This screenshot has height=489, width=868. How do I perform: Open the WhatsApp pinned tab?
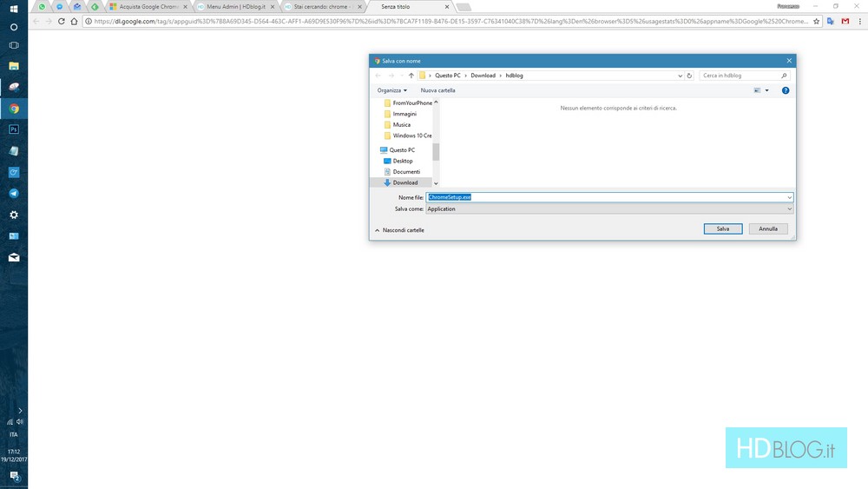pos(42,7)
